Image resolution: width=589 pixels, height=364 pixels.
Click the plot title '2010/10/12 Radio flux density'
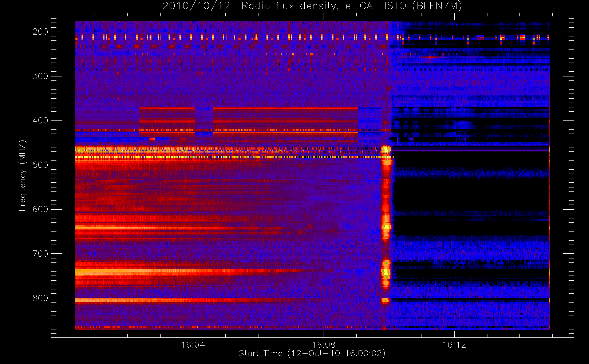coord(312,6)
